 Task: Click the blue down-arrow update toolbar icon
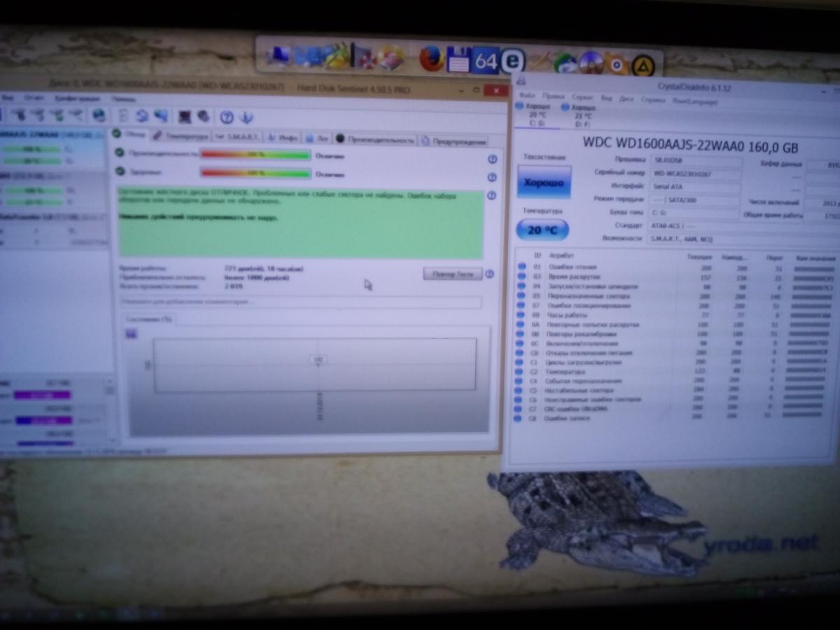(246, 117)
